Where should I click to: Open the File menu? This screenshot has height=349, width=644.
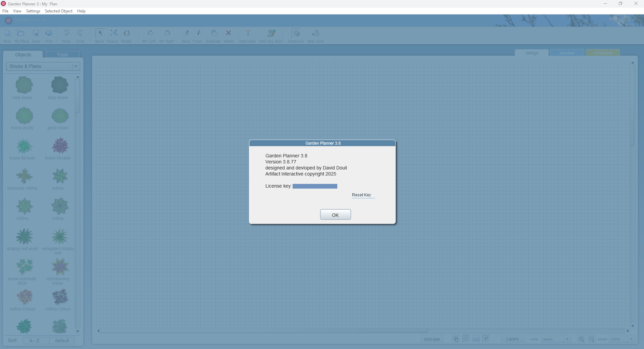coord(5,11)
